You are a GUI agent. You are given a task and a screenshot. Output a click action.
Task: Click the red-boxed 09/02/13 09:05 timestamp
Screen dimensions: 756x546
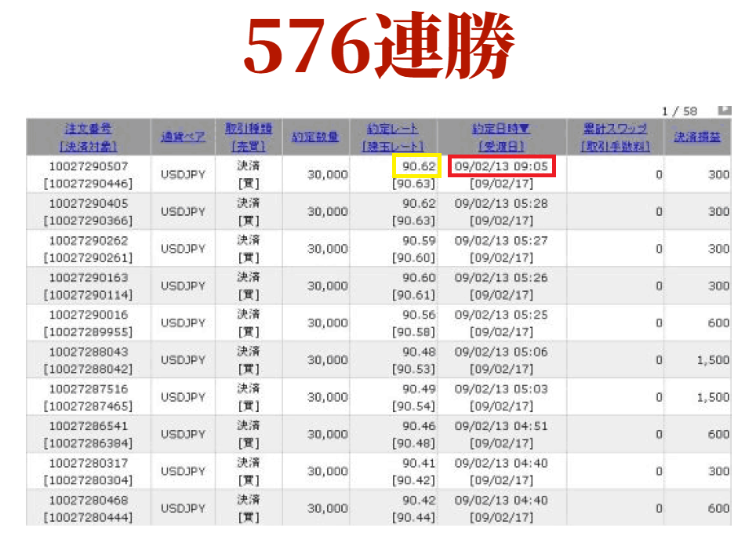[501, 166]
